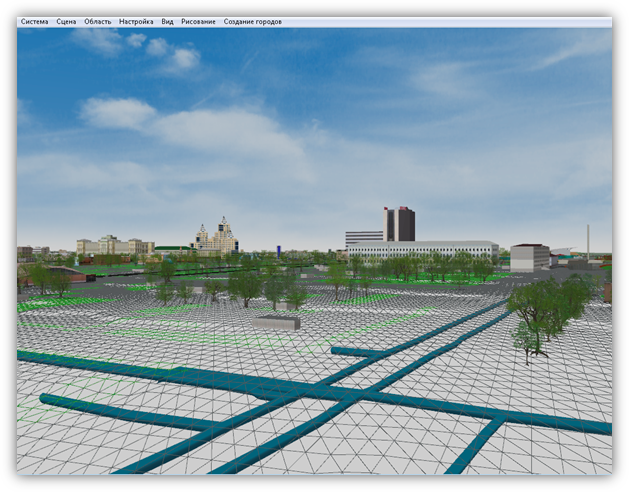Screen dimensions: 629x492
Task: Open the Рисование menu
Action: click(x=198, y=21)
